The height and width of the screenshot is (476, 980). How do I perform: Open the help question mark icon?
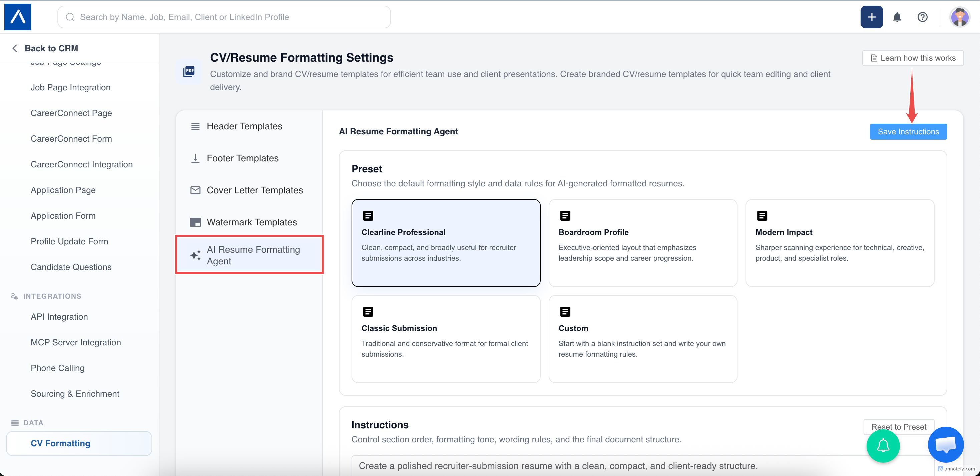922,17
